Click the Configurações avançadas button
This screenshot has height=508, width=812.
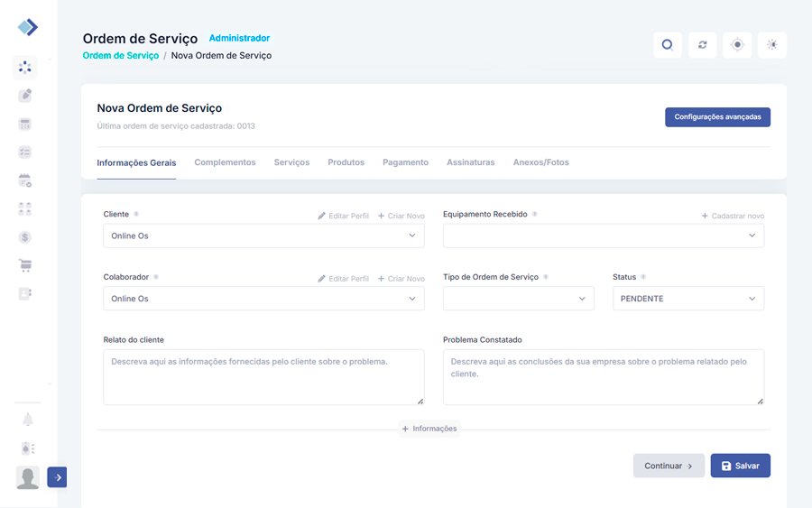tap(717, 117)
